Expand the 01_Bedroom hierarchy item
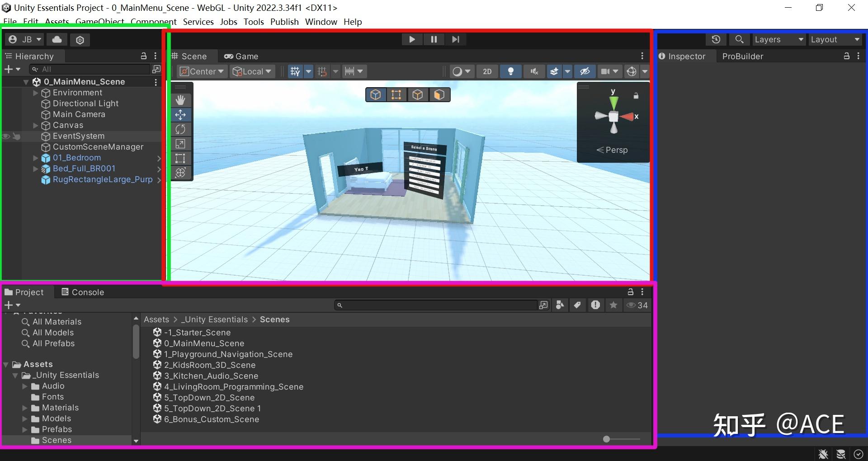The width and height of the screenshot is (868, 461). pos(35,158)
